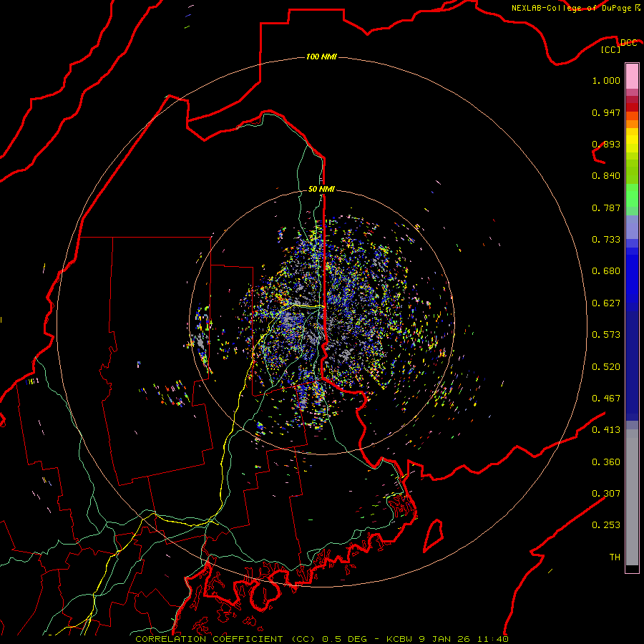Click the 0.840 value on the color scale

pyautogui.click(x=606, y=176)
